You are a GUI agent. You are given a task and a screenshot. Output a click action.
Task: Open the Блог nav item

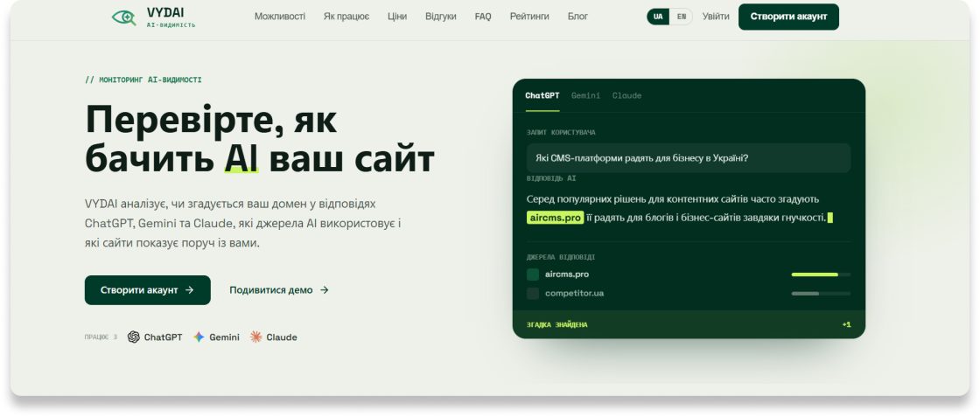pyautogui.click(x=577, y=17)
